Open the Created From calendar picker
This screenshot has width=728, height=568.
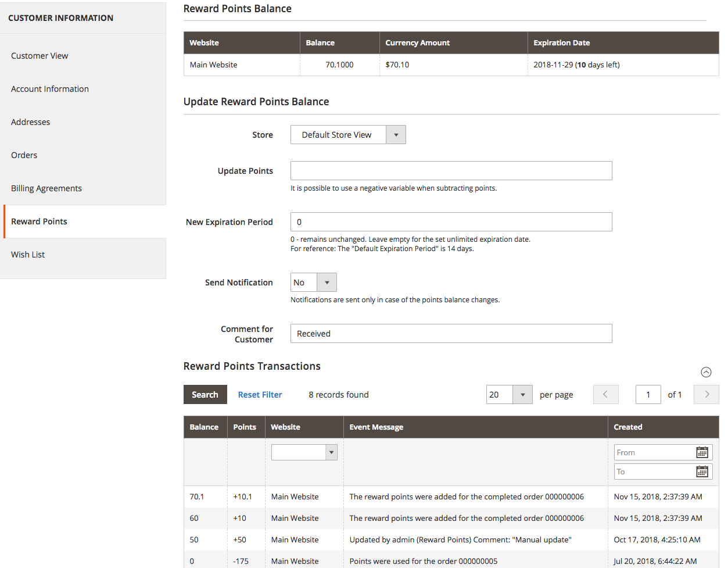click(702, 452)
